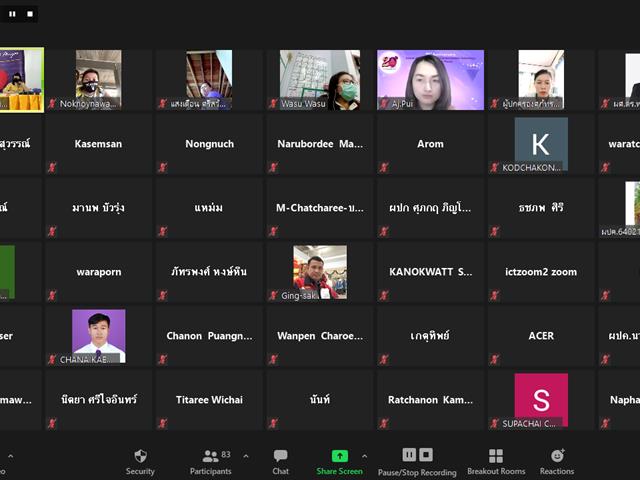
Task: Select the ACER participant name
Action: [541, 336]
